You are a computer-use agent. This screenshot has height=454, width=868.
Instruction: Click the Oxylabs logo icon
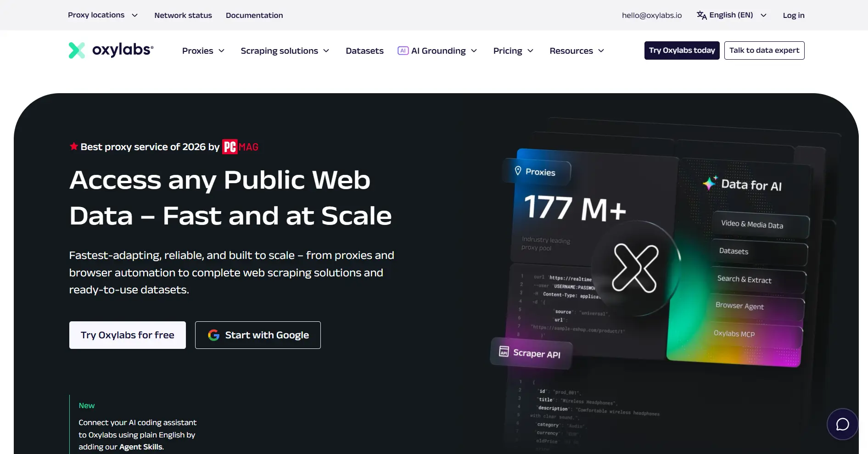77,50
